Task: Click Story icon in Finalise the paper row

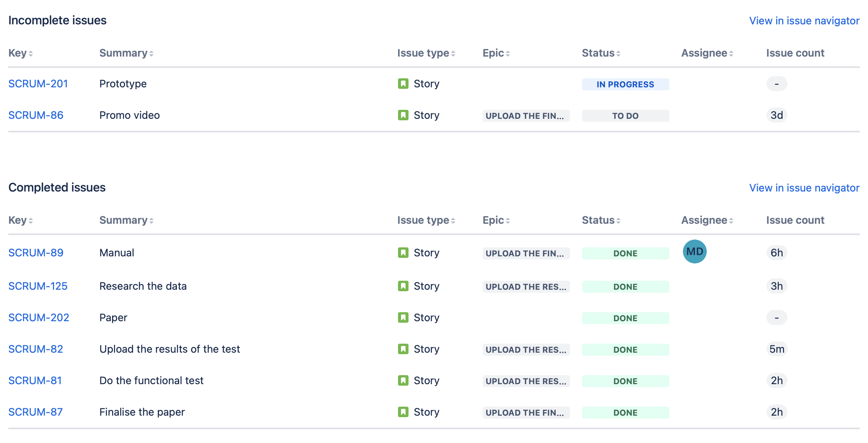Action: pos(403,412)
